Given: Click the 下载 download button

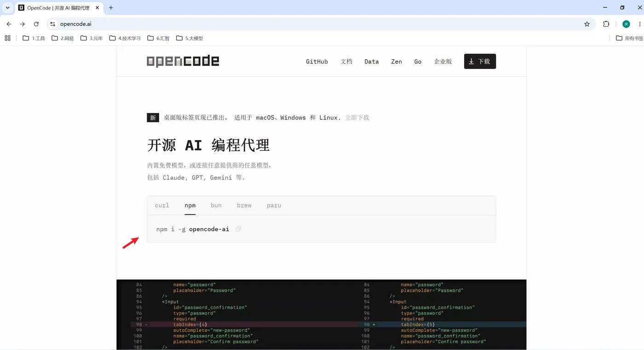Looking at the screenshot, I should [480, 61].
